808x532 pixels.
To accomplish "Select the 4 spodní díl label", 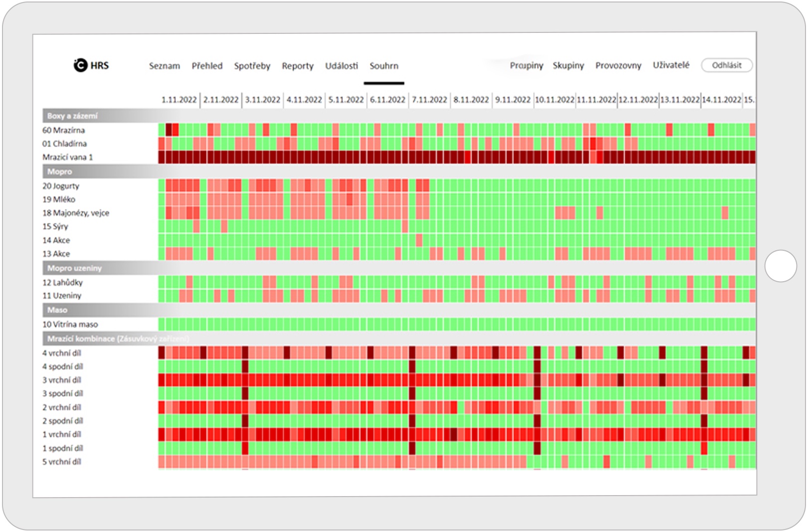I will click(x=62, y=366).
